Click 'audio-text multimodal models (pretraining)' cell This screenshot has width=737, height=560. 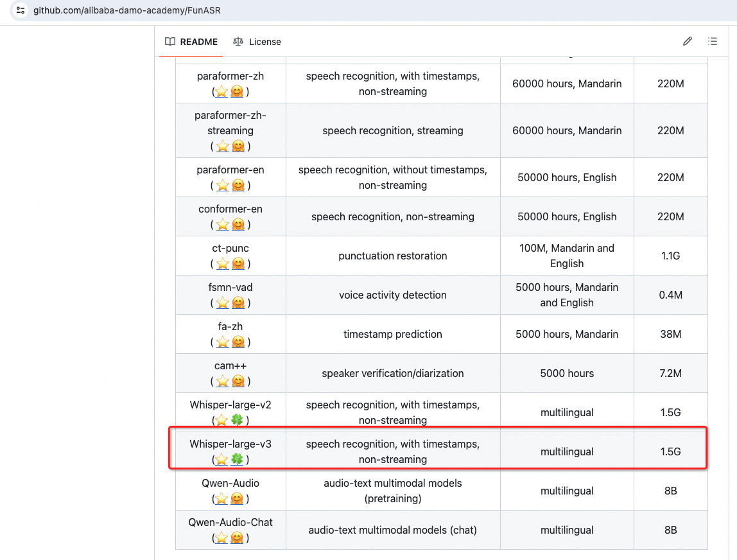click(393, 491)
